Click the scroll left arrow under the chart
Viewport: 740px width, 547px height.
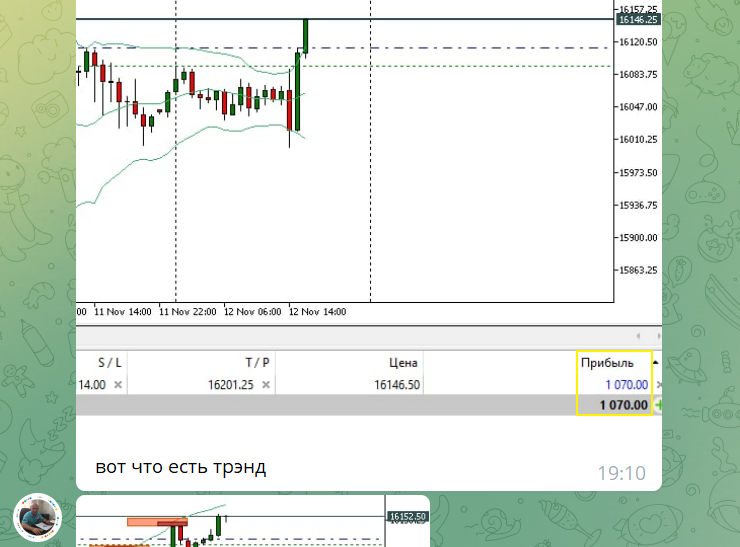(x=638, y=336)
